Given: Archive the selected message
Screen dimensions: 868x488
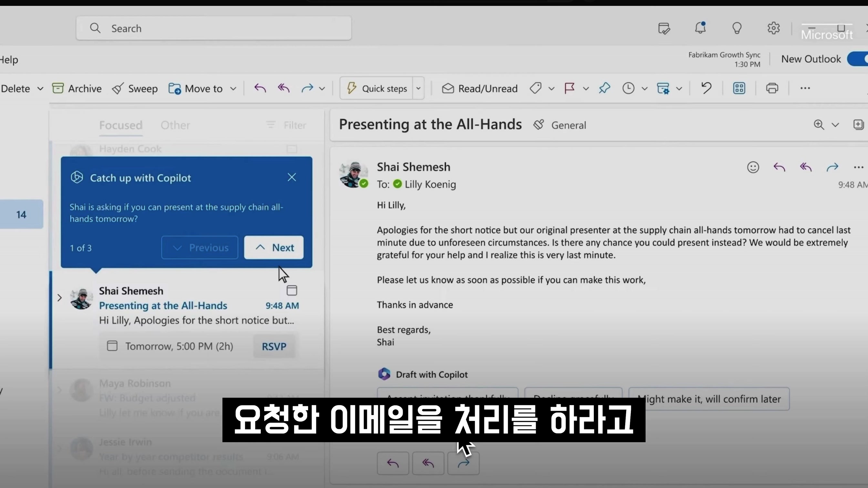Looking at the screenshot, I should (x=77, y=88).
